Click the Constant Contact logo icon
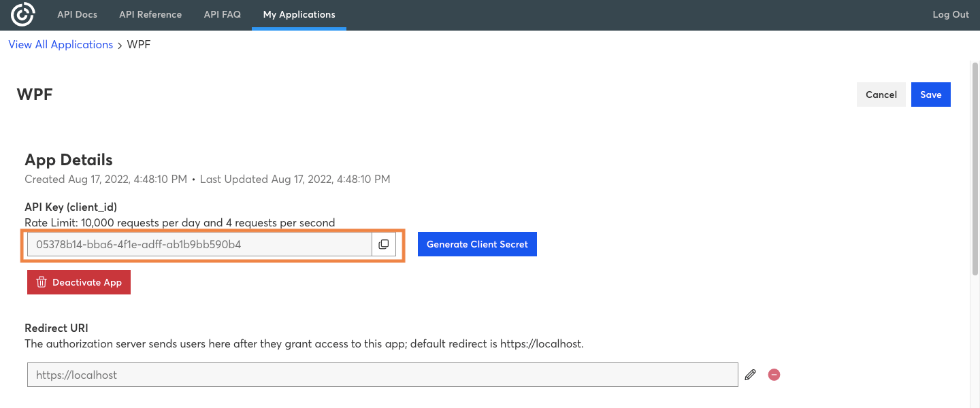Screen dimensions: 980x408 tap(22, 14)
